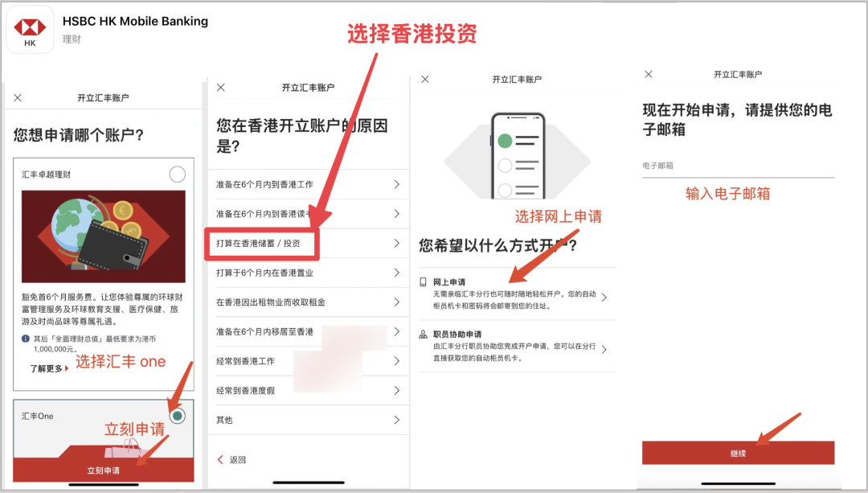868x493 pixels.
Task: Choose 准备在6个月内到香港工作 row
Action: point(309,184)
